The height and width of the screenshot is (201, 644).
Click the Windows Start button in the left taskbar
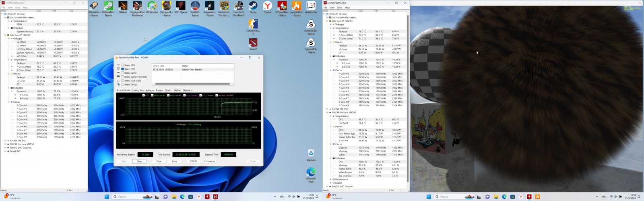107,197
